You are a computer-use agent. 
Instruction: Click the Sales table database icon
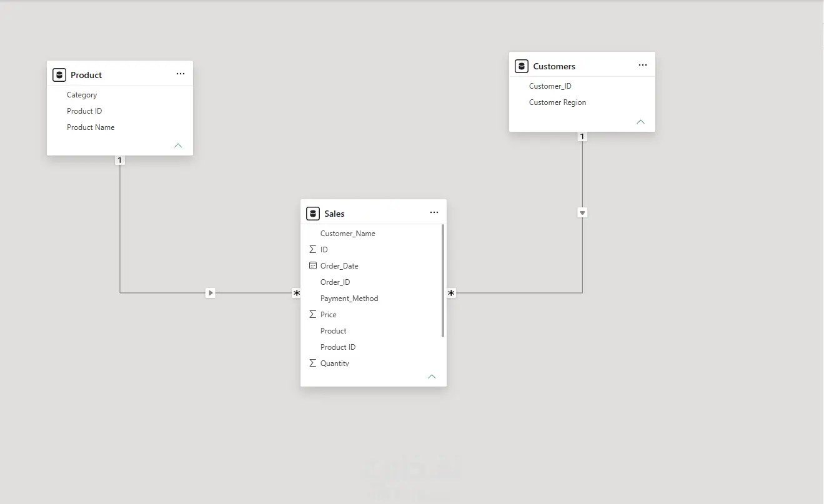313,214
